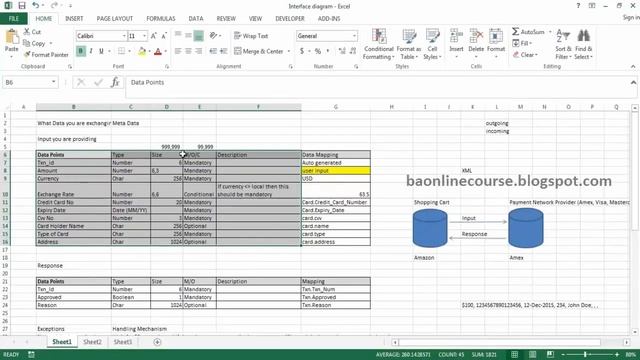Switch to Page Layout view in status bar

pyautogui.click(x=532, y=354)
